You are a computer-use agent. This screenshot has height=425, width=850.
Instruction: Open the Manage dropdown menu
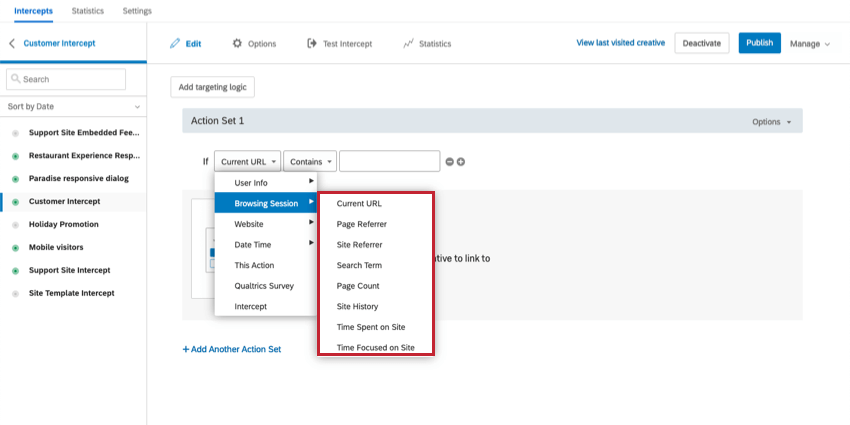pos(810,44)
